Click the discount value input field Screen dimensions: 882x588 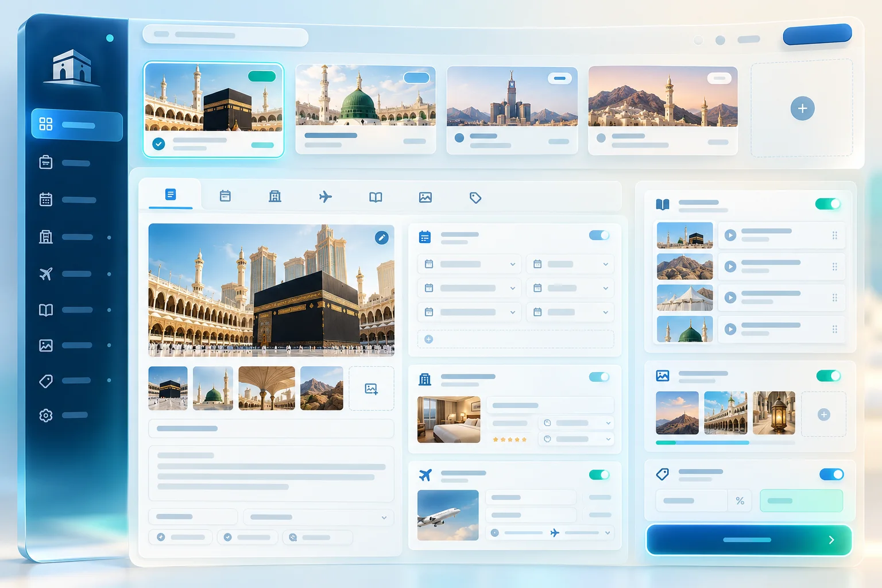pyautogui.click(x=692, y=501)
